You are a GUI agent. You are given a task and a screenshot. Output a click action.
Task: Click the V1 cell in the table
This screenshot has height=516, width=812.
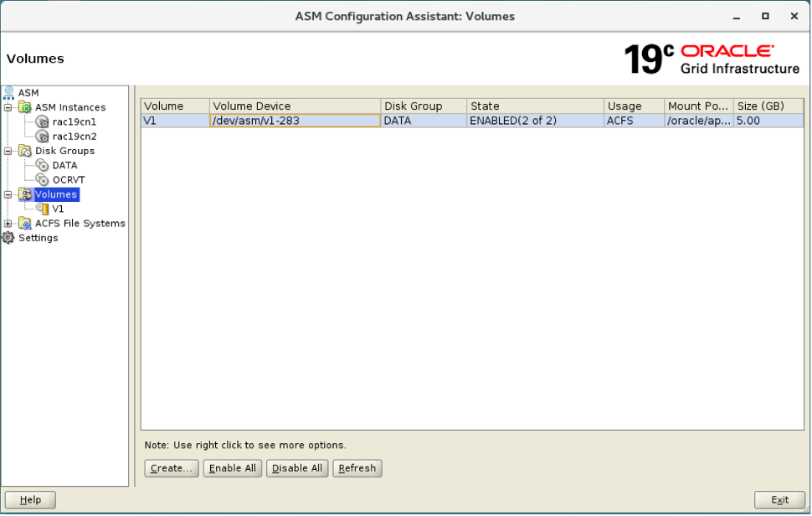[175, 121]
